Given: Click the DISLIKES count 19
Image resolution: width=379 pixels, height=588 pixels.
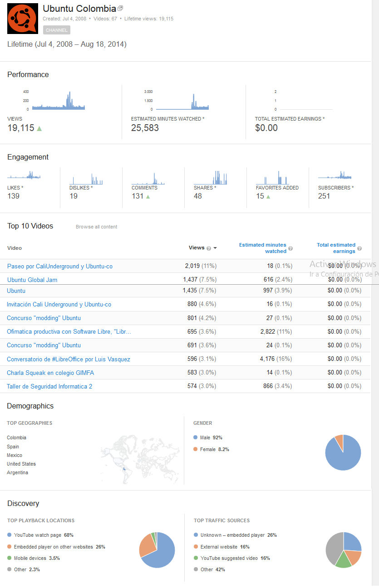Looking at the screenshot, I should 74,196.
